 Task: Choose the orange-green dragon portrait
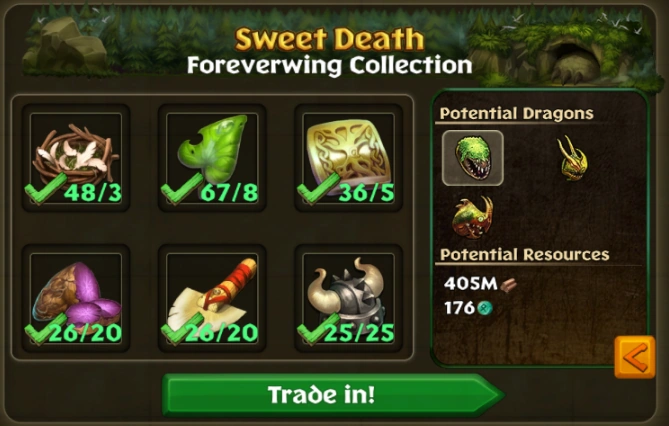pos(473,217)
